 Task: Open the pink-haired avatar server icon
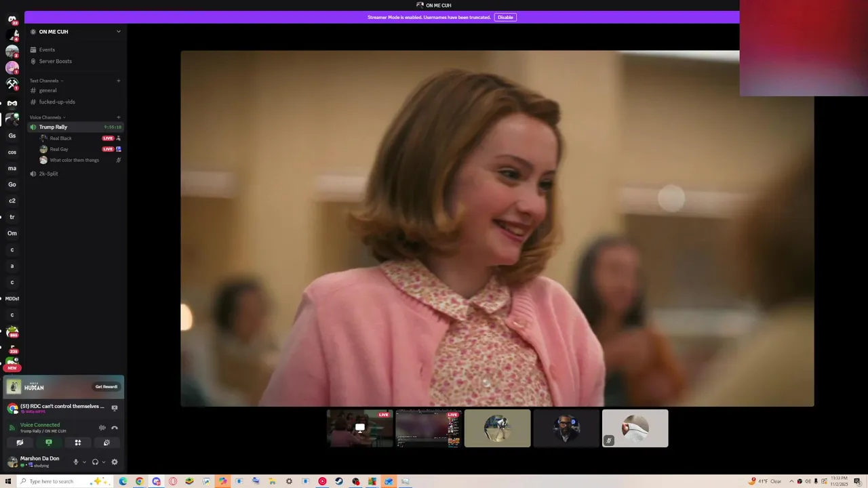[12, 68]
